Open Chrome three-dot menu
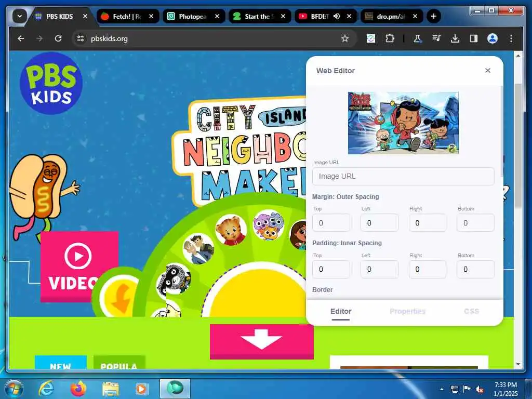532x399 pixels. [511, 38]
